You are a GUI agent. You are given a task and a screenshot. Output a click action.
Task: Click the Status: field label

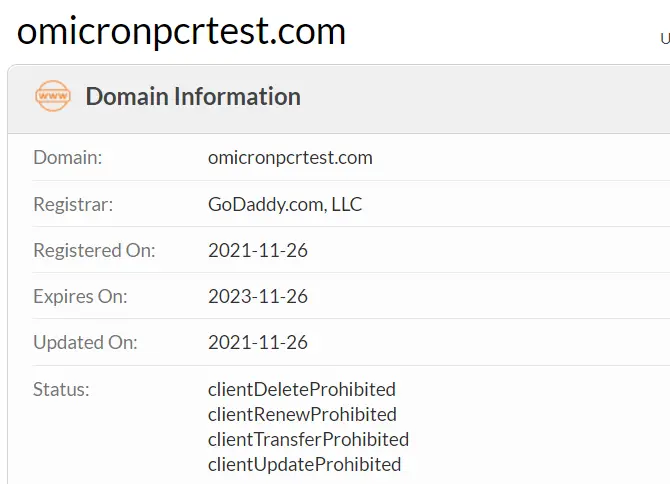click(61, 390)
